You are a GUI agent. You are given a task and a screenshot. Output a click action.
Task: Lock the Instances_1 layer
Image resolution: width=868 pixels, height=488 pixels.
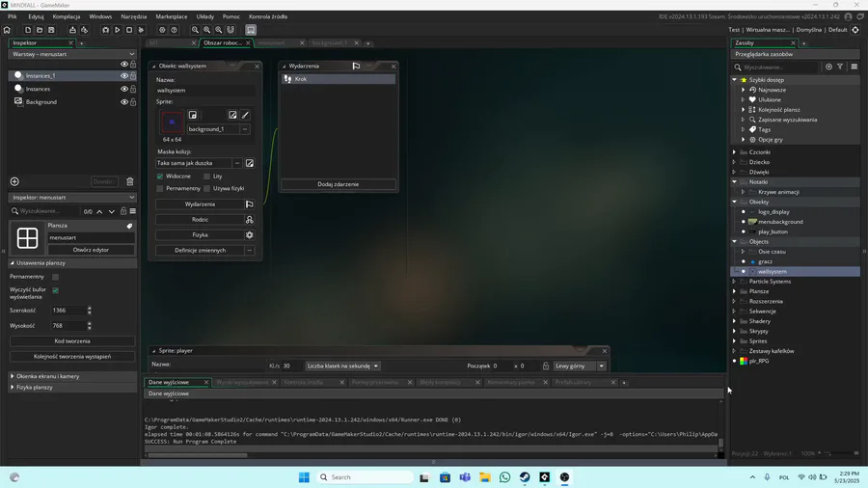[133, 76]
